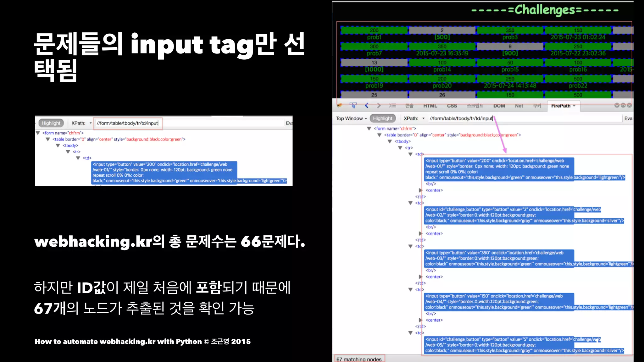Switch to the HTML tab
644x362 pixels.
[430, 106]
